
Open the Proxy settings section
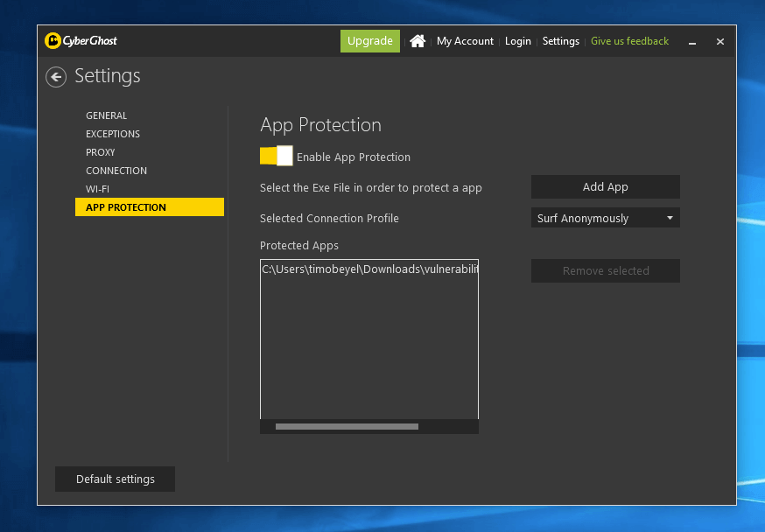(101, 152)
